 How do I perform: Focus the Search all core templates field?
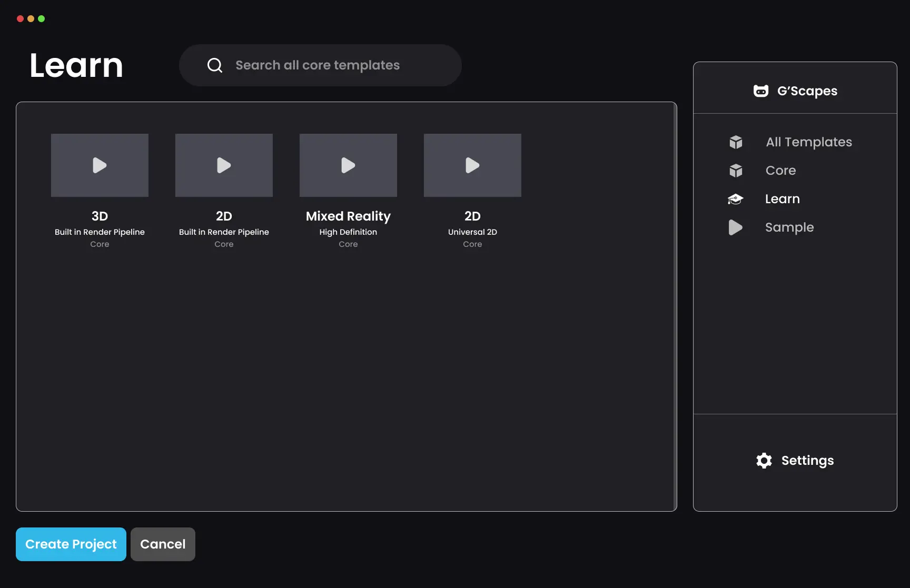(x=320, y=65)
